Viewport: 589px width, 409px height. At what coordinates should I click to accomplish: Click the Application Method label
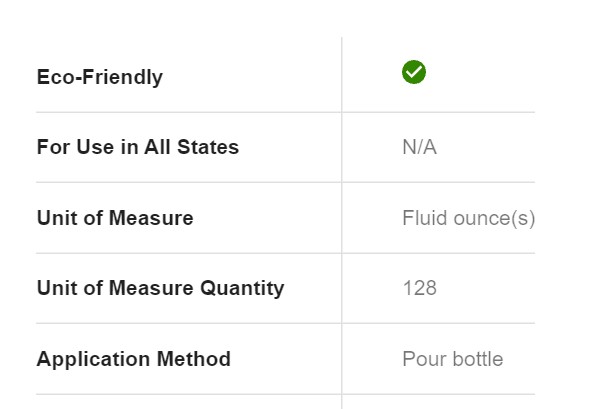[133, 359]
